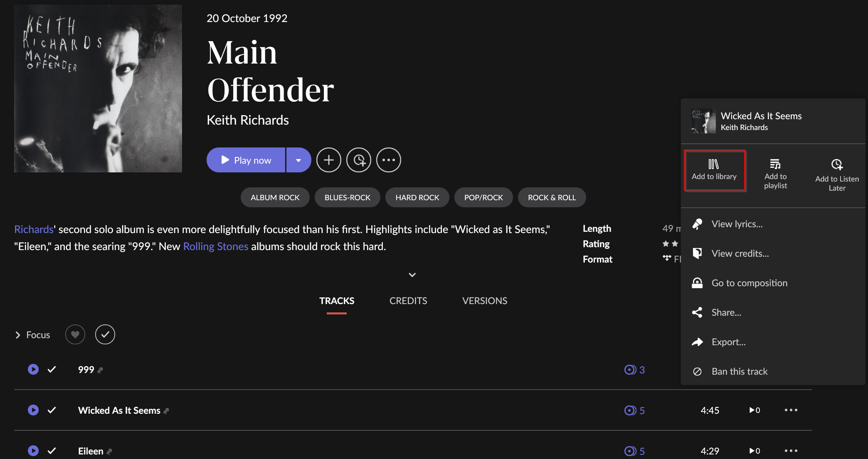Click the Main Offender album cover
This screenshot has width=868, height=459.
[98, 88]
